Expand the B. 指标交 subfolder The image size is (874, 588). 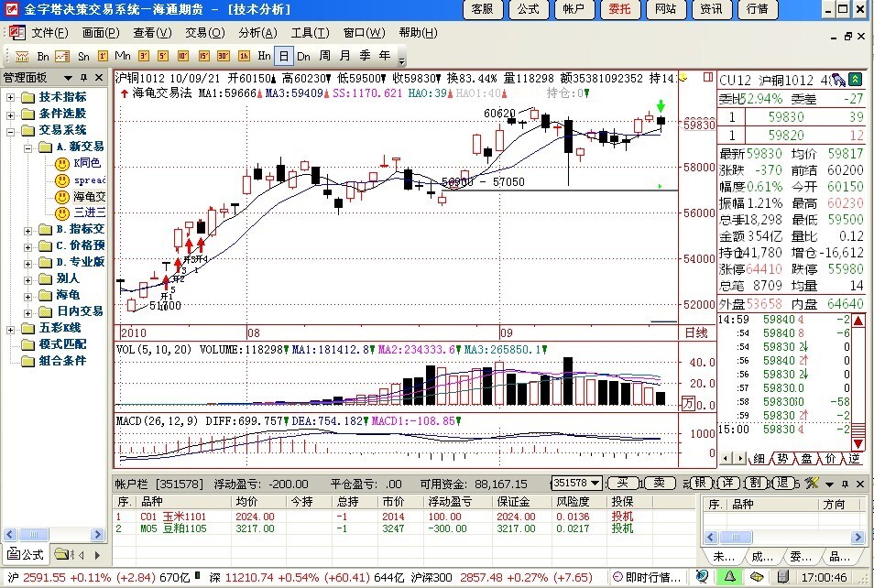click(27, 230)
